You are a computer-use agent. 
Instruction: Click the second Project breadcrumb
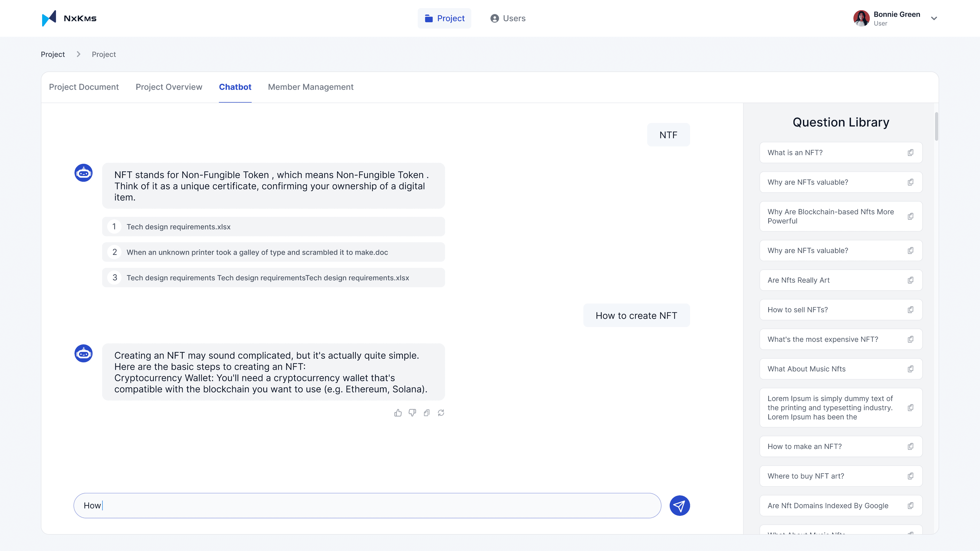104,54
